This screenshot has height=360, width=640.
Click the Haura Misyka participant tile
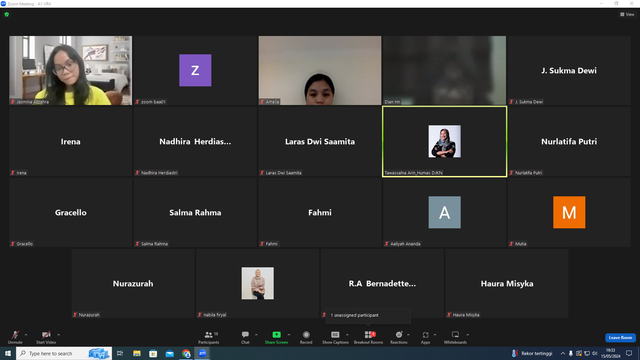(x=507, y=283)
